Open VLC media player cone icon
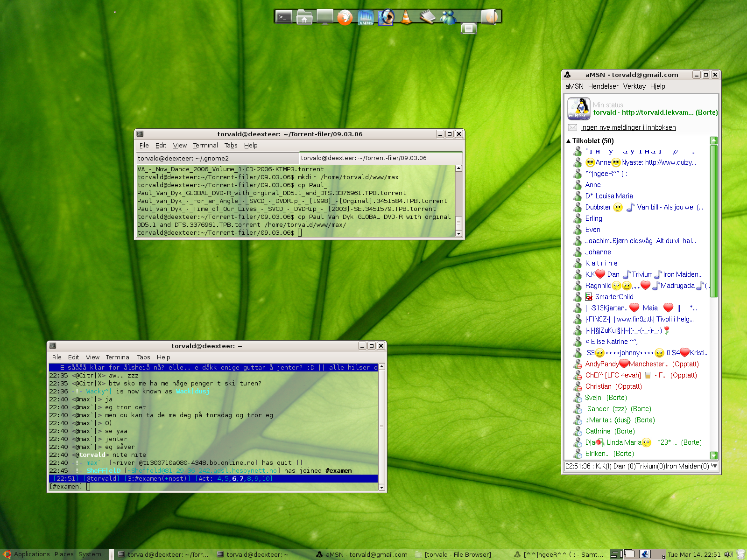Viewport: 747px width, 560px height. [x=406, y=17]
